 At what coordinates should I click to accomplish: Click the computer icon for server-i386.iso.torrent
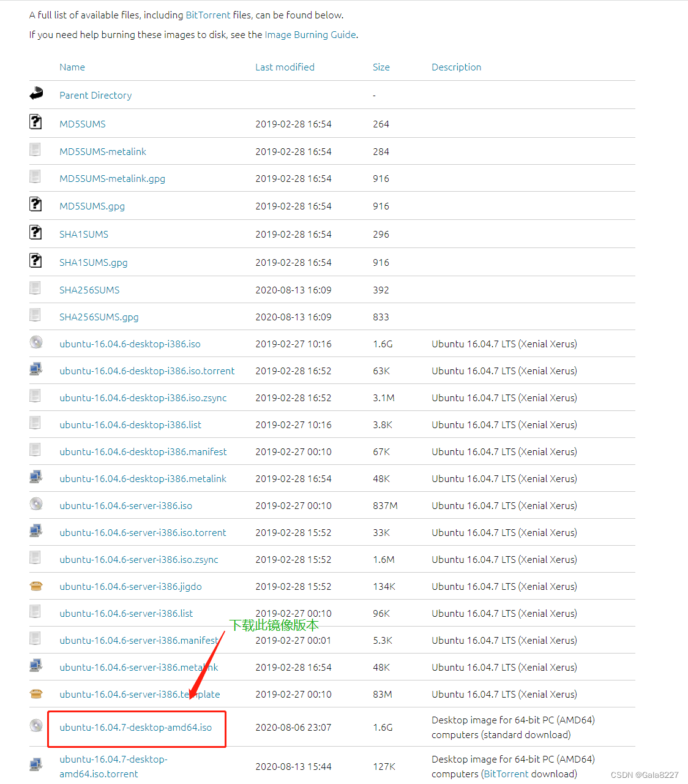pyautogui.click(x=36, y=530)
